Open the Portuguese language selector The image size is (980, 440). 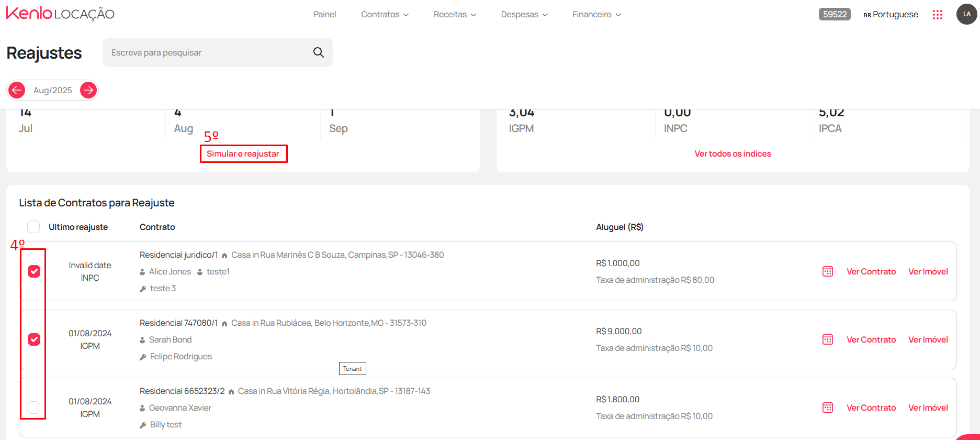coord(891,15)
